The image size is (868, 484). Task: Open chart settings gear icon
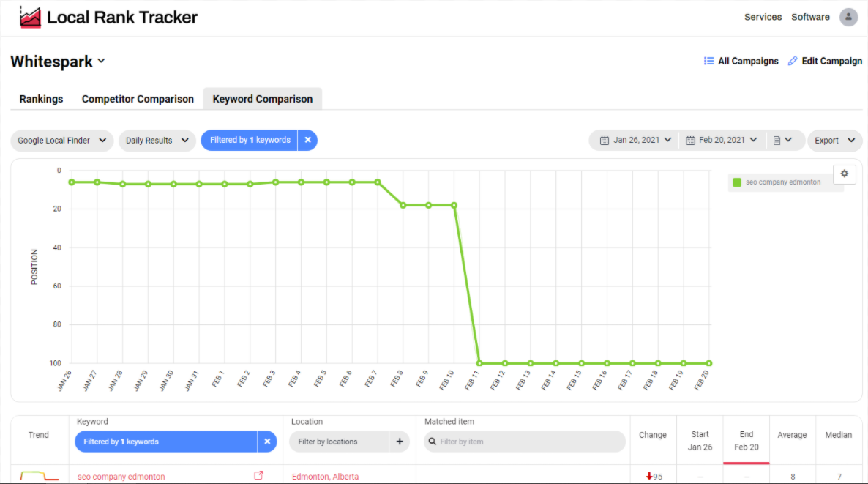coord(844,174)
